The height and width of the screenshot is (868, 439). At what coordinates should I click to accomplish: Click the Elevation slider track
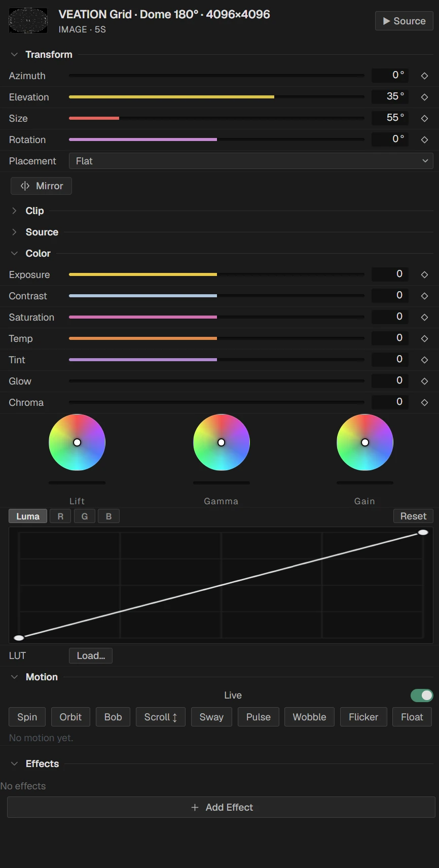tap(216, 97)
